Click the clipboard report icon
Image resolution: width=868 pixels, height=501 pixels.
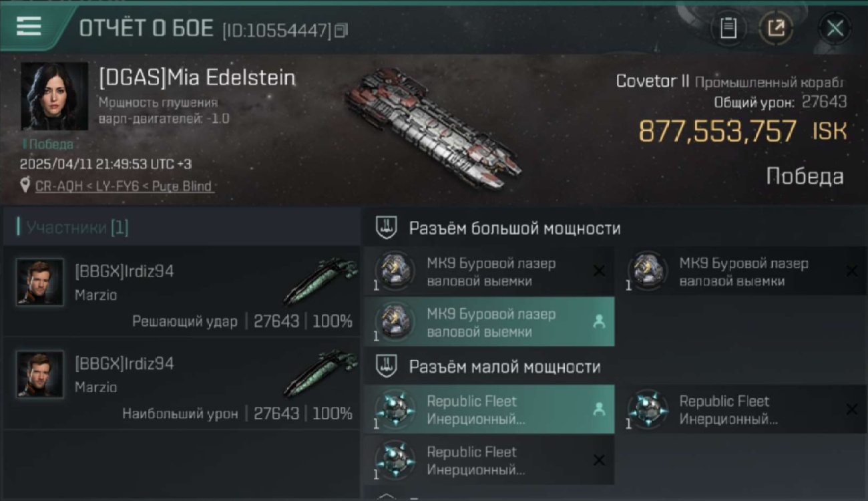coord(728,28)
